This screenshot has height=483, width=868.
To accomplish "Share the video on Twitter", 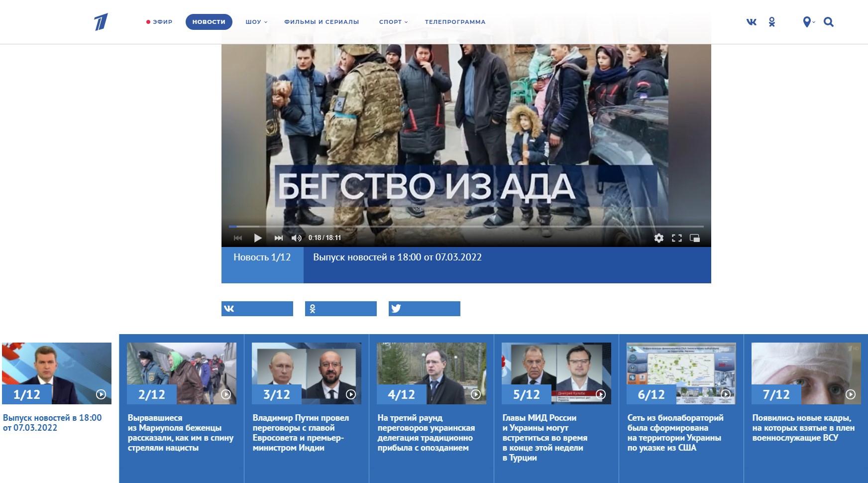I will click(x=424, y=309).
